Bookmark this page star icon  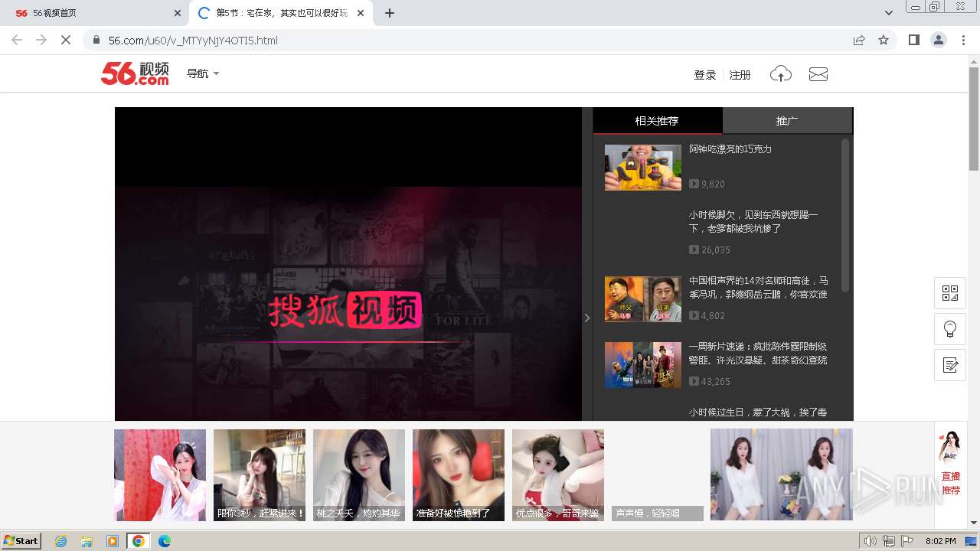coord(884,40)
